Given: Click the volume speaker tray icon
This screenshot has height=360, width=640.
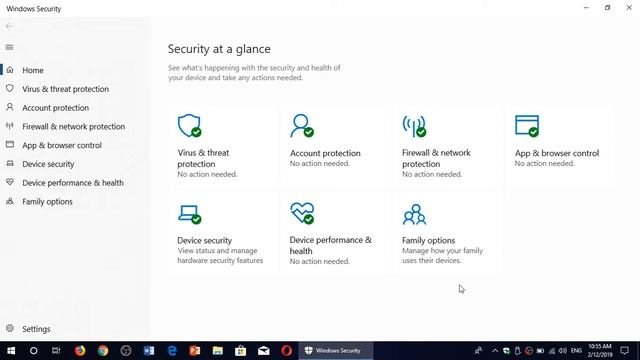Looking at the screenshot, I should [562, 351].
